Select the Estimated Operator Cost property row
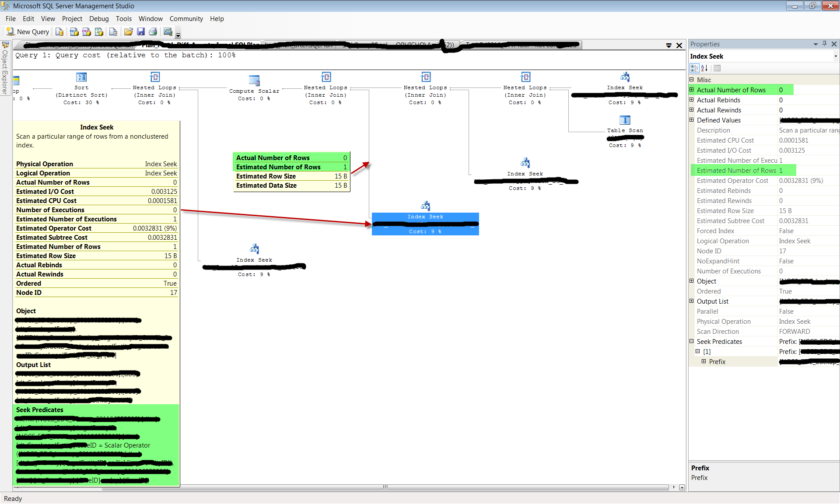Viewport: 840px width, 504px height. coord(765,180)
